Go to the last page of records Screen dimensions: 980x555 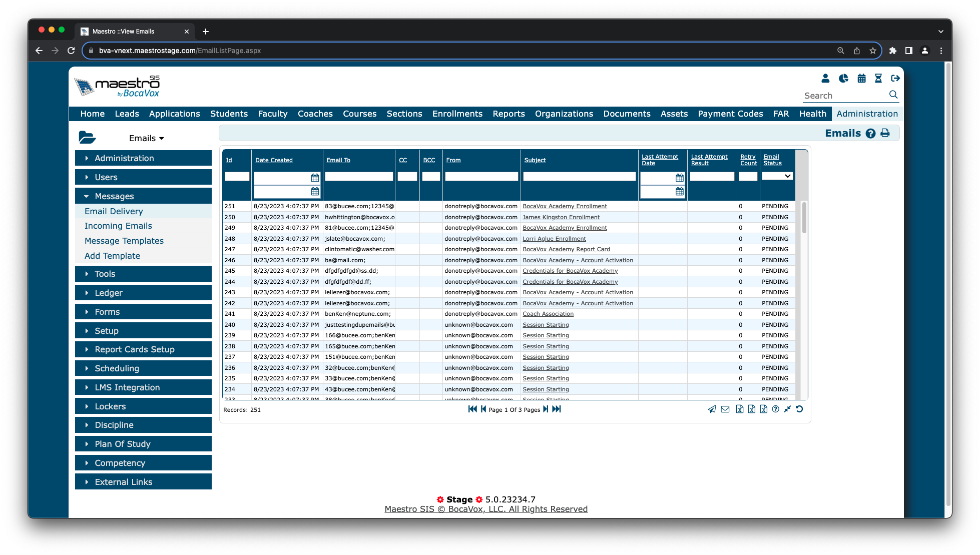click(x=557, y=409)
